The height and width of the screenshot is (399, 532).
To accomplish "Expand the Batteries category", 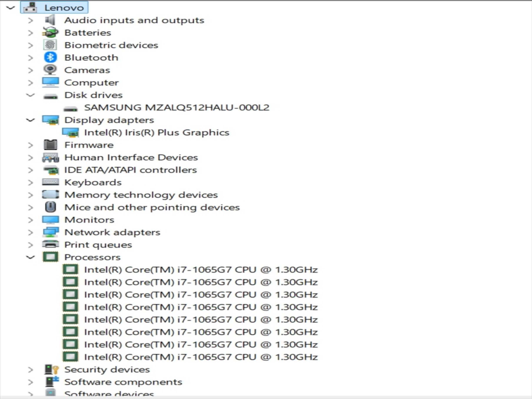I will (30, 33).
